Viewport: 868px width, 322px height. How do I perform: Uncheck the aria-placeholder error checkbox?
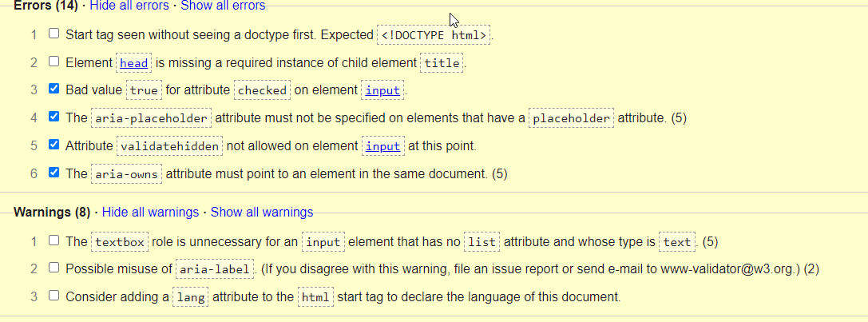tap(54, 117)
